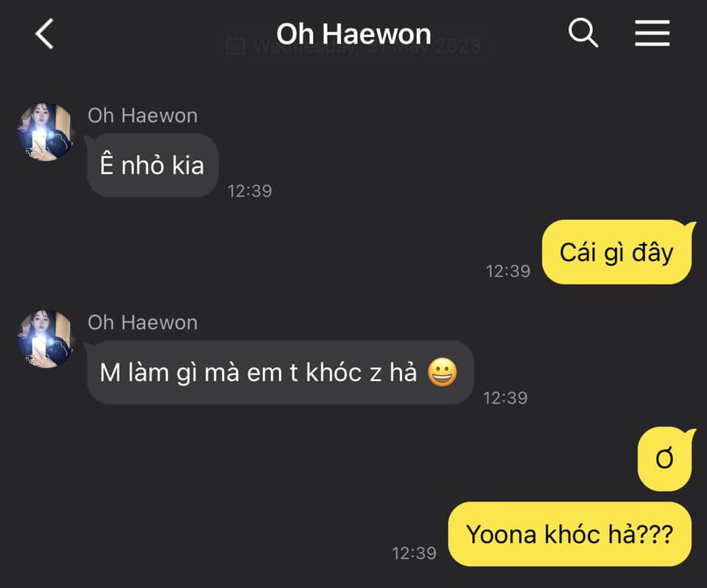The image size is (707, 588).
Task: Tap the grinning emoji in message
Action: [443, 372]
